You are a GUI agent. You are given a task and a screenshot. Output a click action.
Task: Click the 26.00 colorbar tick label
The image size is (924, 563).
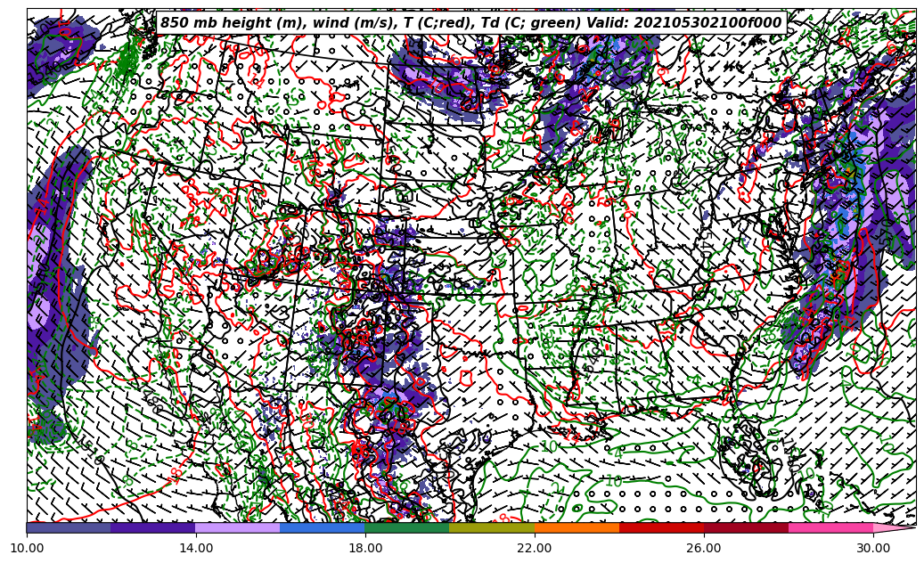(x=704, y=549)
